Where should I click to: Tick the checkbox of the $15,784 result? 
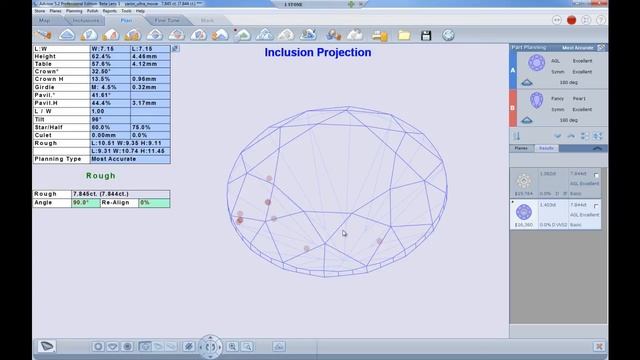[x=596, y=175]
